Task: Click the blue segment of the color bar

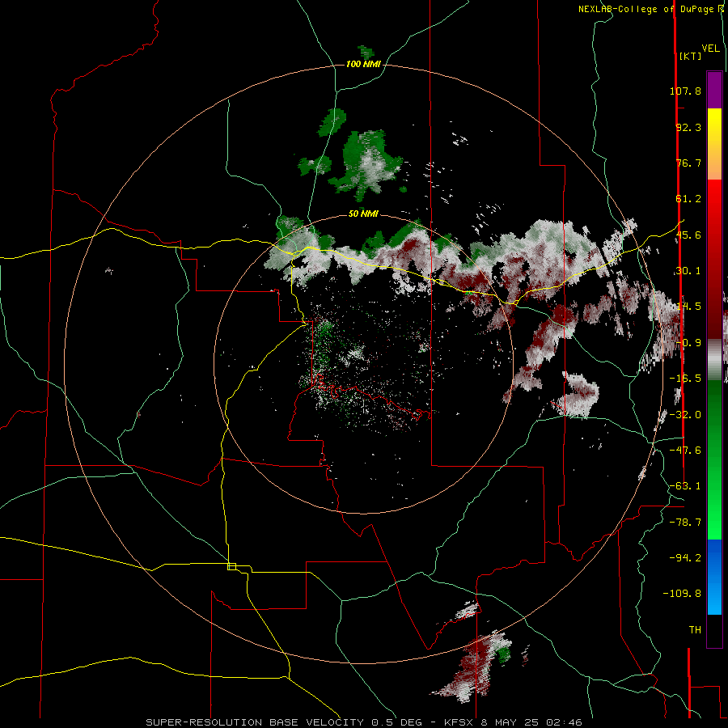Action: coord(714,577)
